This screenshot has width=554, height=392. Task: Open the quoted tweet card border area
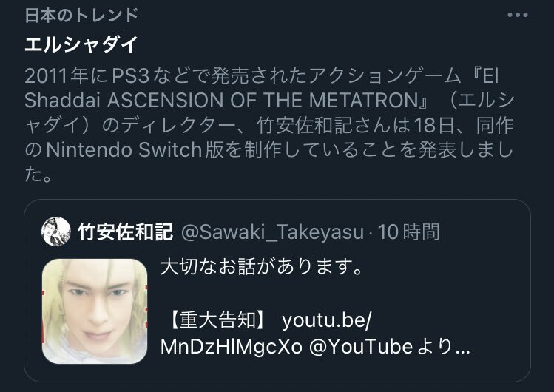(x=277, y=290)
